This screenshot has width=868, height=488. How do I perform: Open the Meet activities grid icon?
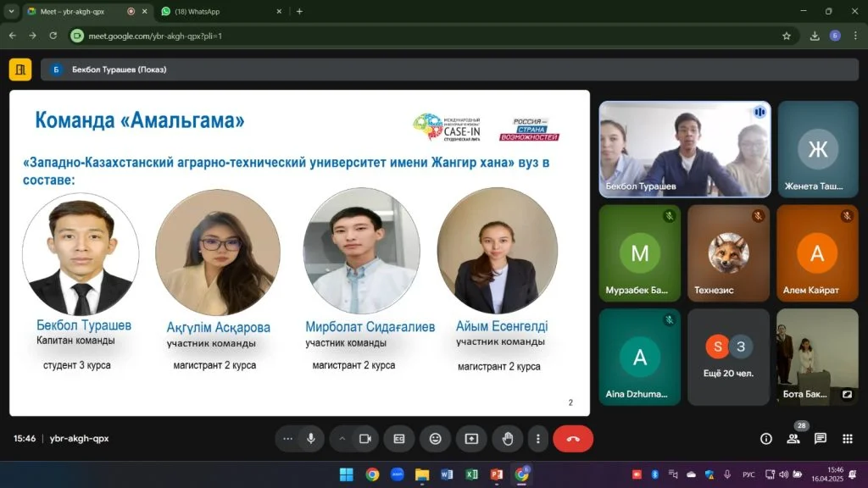click(x=848, y=439)
